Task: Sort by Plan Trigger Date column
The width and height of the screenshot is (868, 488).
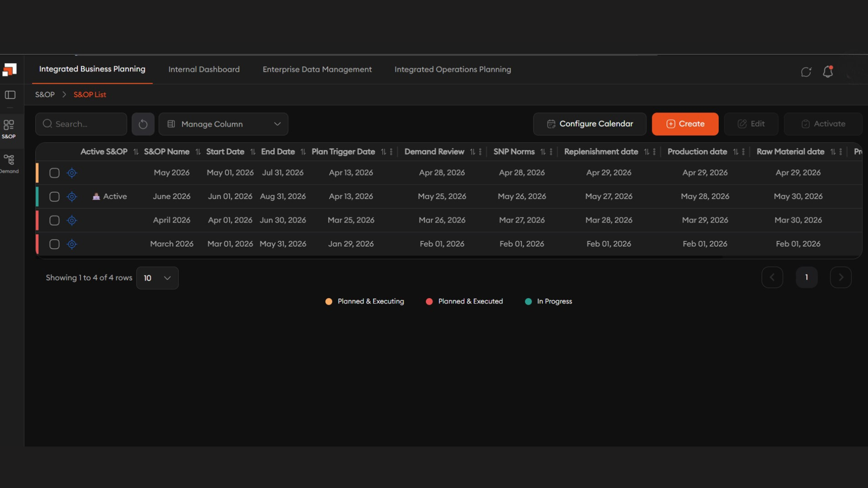Action: (383, 152)
